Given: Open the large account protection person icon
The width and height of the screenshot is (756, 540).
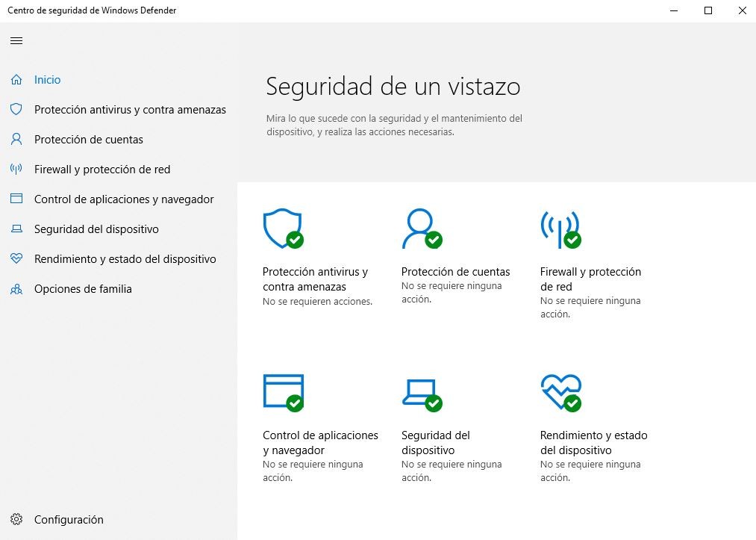Looking at the screenshot, I should (421, 229).
